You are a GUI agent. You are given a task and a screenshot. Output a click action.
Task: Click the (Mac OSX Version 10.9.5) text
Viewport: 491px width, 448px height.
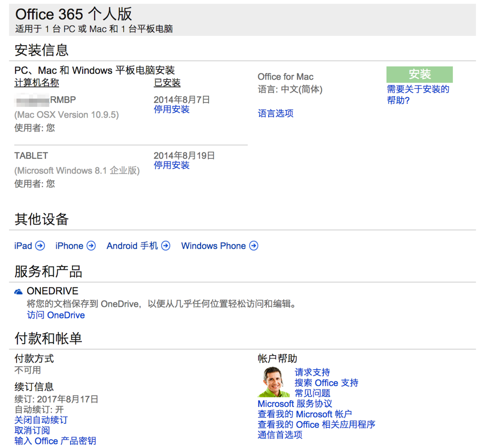[x=66, y=115]
